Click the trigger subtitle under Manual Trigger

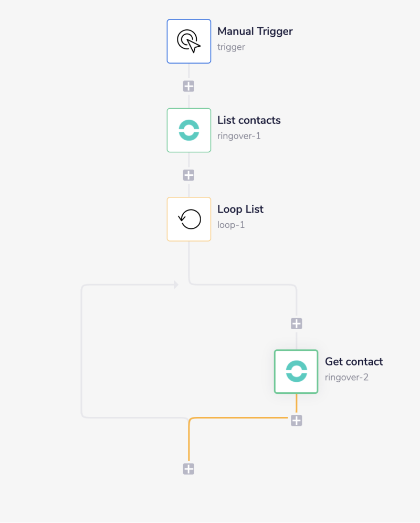click(x=232, y=47)
